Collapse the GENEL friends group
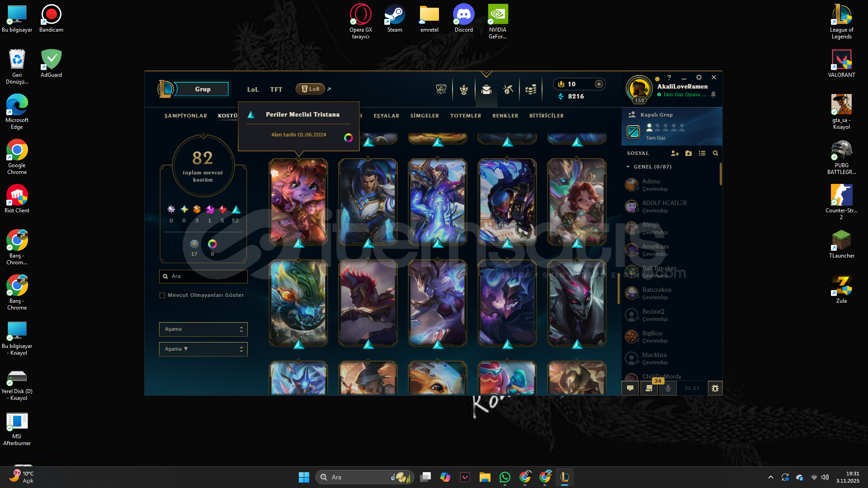The height and width of the screenshot is (488, 868). 628,167
